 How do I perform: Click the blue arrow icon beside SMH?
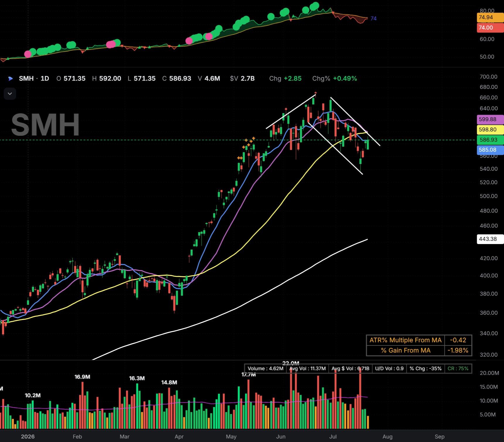(x=11, y=79)
